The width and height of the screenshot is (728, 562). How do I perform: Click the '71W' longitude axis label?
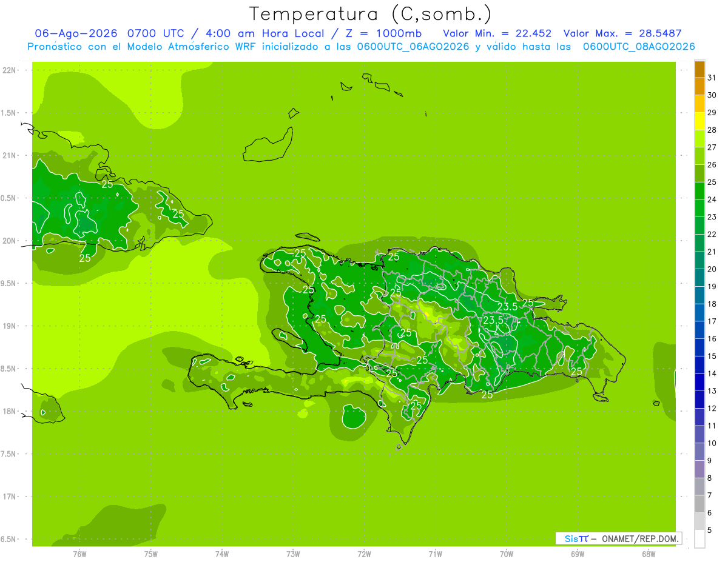coord(435,554)
